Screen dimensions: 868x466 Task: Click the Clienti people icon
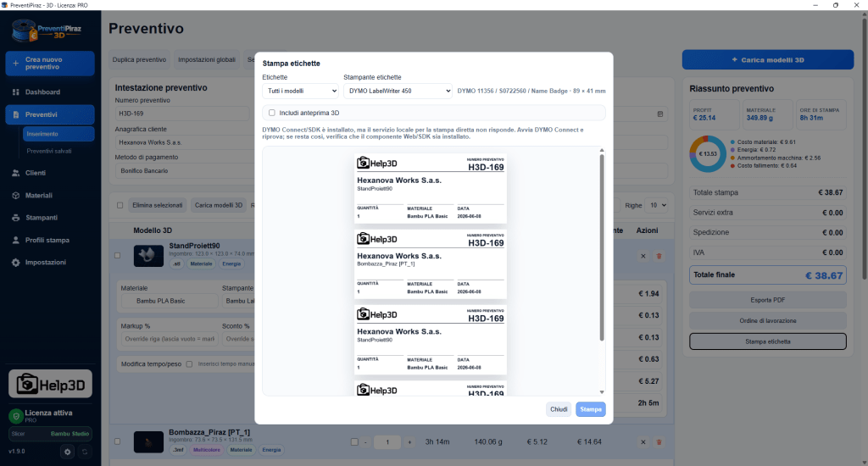tap(15, 173)
